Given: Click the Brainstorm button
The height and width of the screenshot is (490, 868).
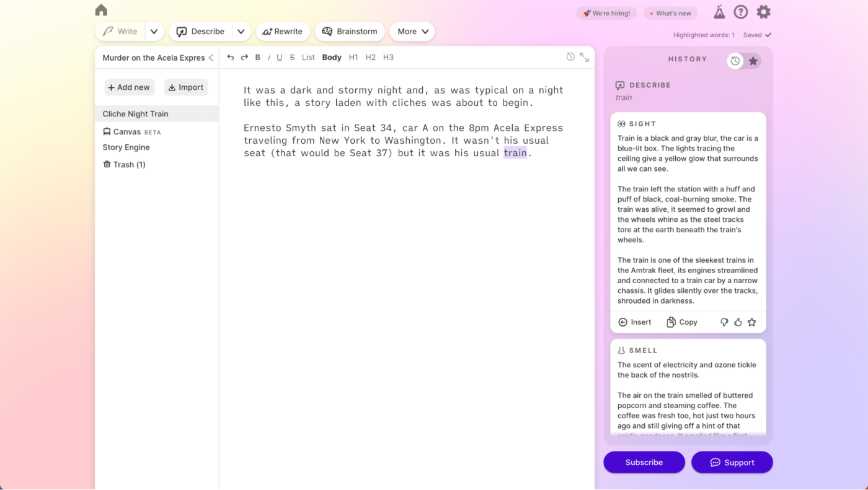Looking at the screenshot, I should pos(350,32).
